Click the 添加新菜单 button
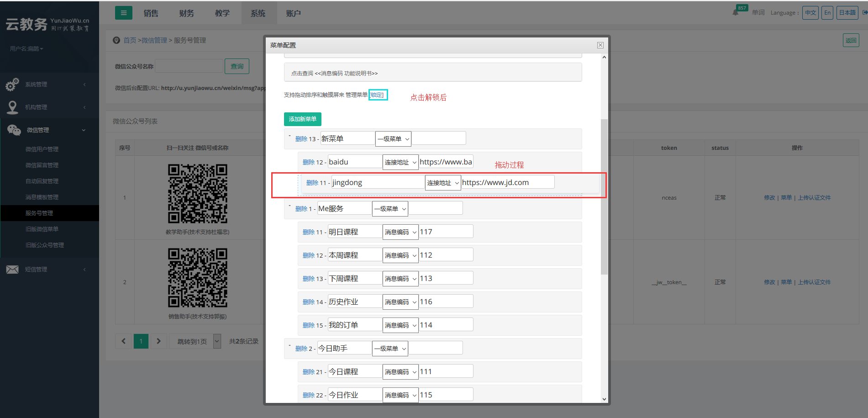This screenshot has height=418, width=868. coord(303,119)
